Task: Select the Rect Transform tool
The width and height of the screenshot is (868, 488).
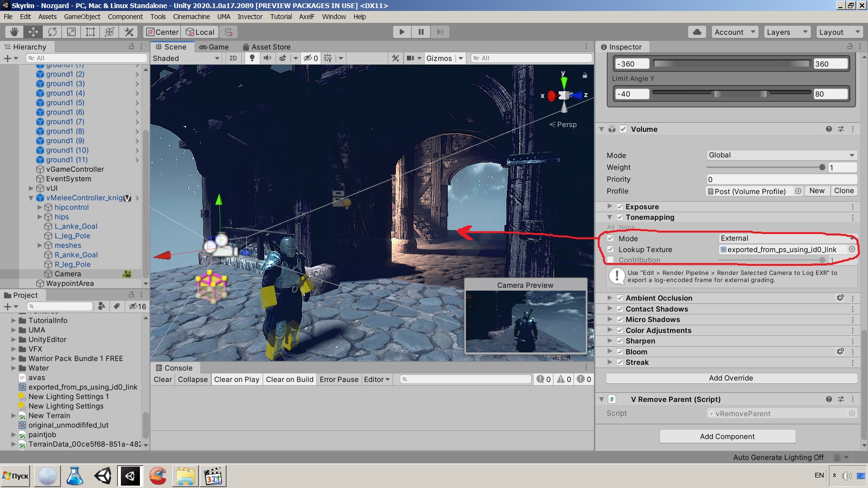Action: (x=90, y=32)
